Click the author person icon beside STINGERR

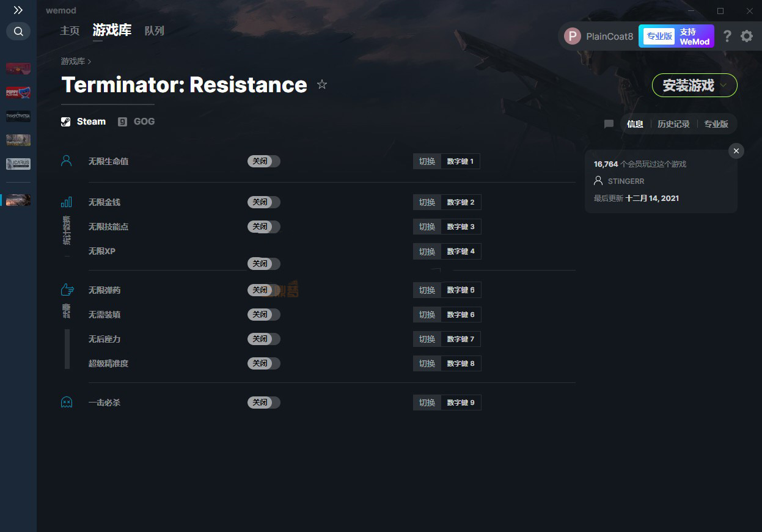(x=598, y=181)
